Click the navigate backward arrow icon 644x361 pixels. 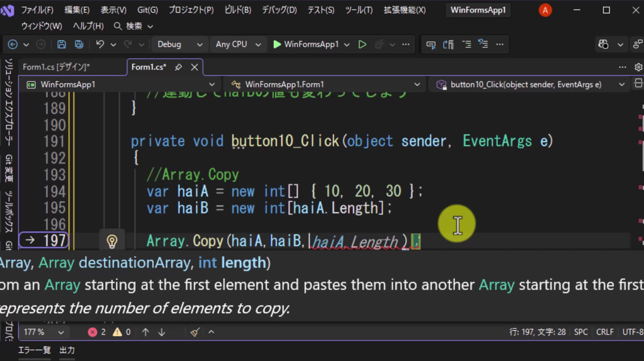(13, 44)
